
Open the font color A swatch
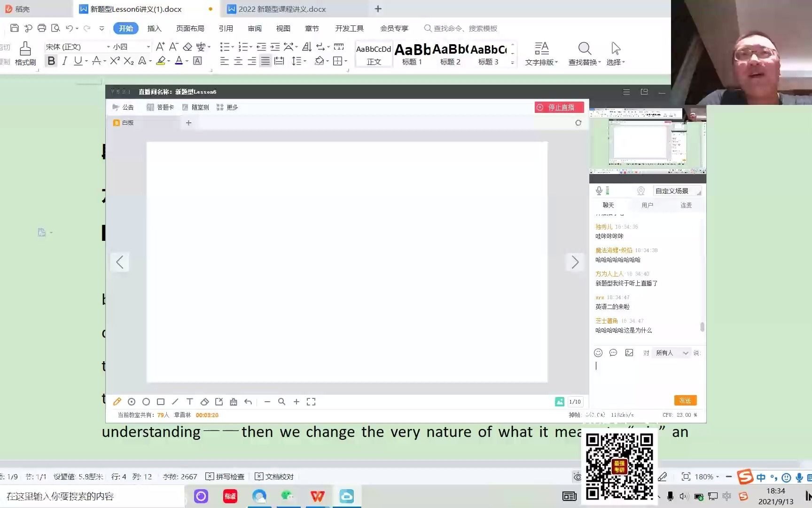click(x=179, y=61)
